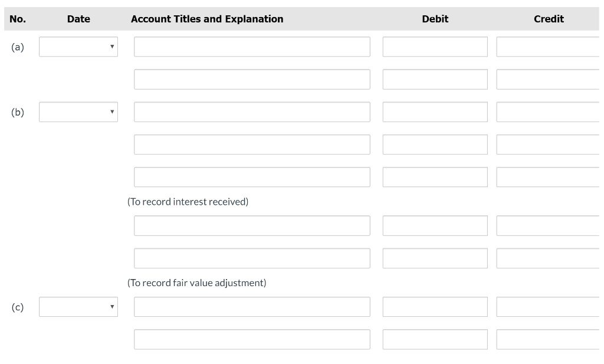Click first debit field of entry (c)
The width and height of the screenshot is (604, 364).
tap(435, 307)
